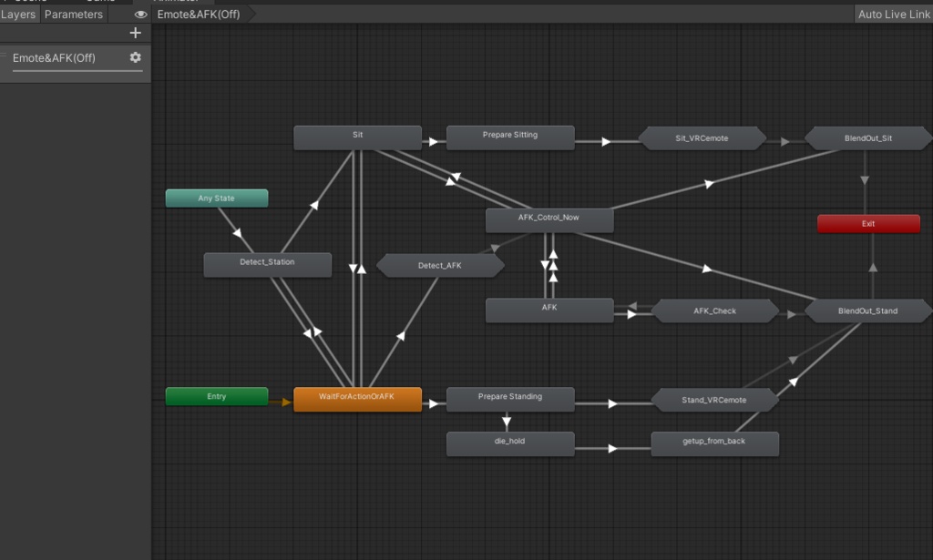Viewport: 933px width, 560px height.
Task: Select the BlendOut_Stand state node
Action: click(868, 311)
